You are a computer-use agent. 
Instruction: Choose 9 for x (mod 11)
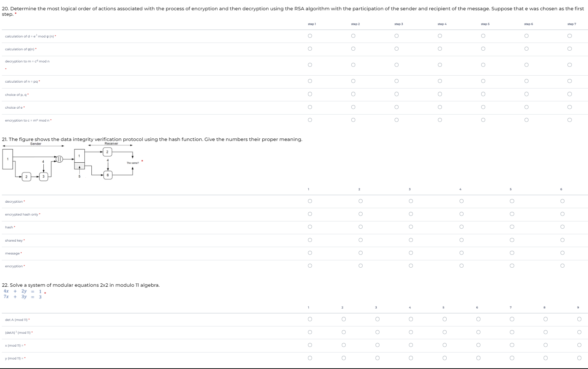579,345
